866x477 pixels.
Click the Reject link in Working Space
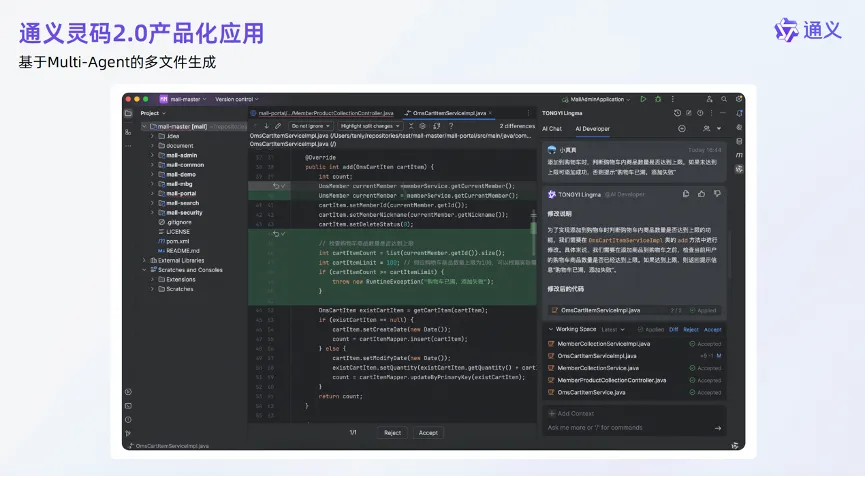pos(691,330)
